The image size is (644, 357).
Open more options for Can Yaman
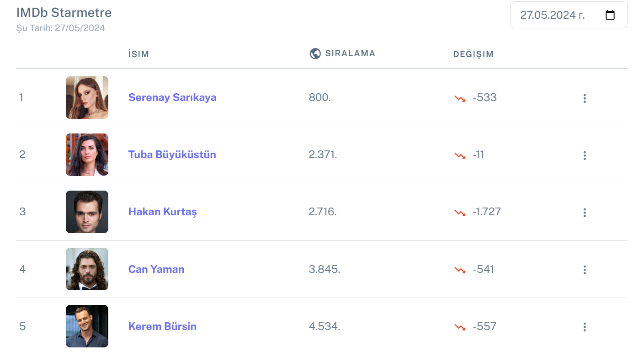point(584,270)
